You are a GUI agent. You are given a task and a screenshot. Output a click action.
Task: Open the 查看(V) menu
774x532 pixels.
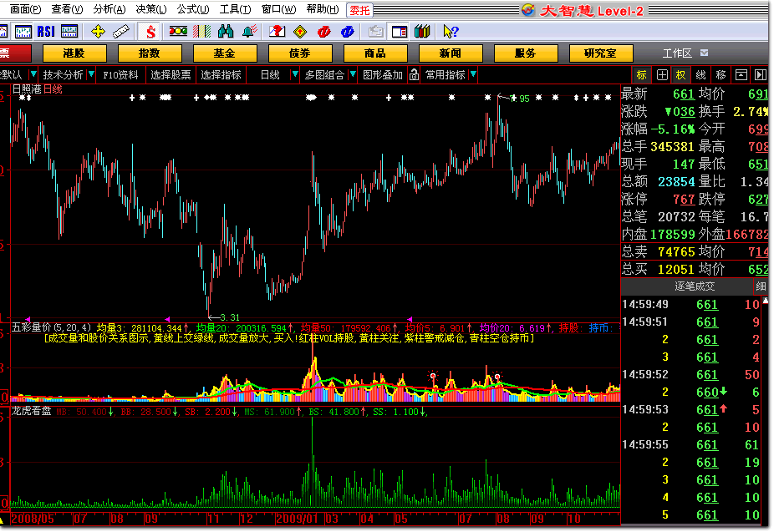(67, 9)
